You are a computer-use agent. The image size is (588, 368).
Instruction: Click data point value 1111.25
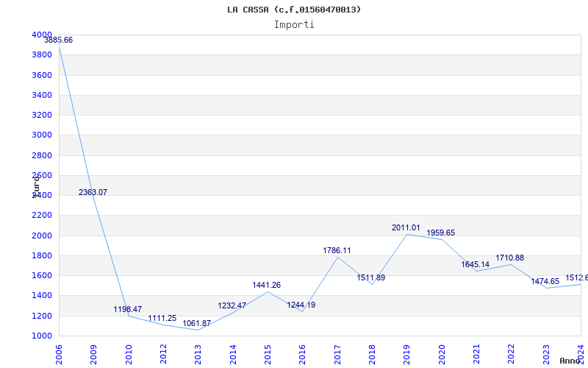point(162,319)
